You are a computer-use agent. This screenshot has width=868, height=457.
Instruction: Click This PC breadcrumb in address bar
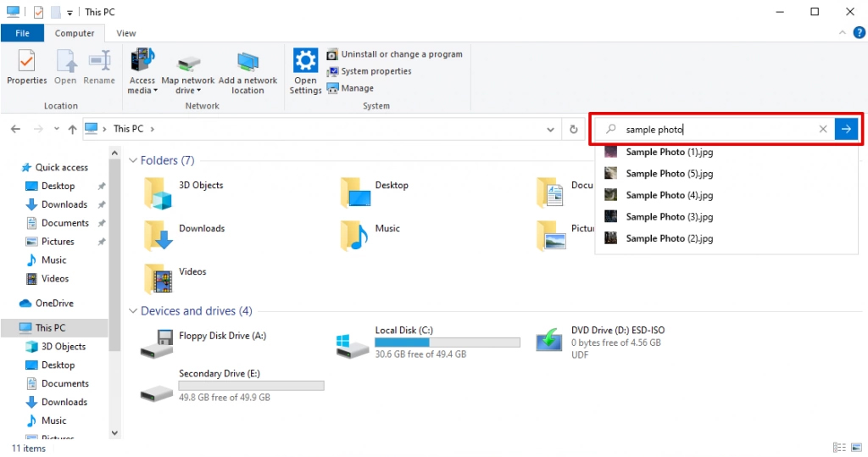[129, 129]
